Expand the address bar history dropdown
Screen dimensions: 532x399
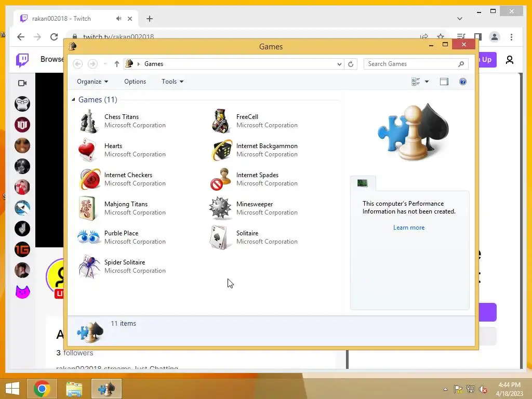[339, 64]
